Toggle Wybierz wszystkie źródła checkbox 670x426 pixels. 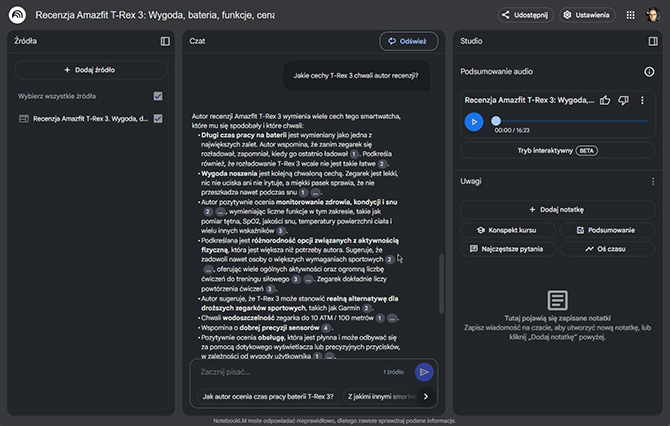(158, 96)
